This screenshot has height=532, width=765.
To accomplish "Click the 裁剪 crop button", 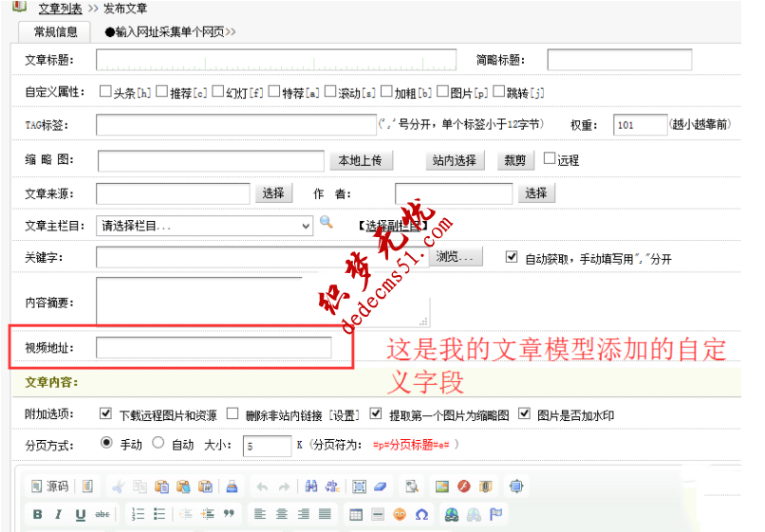I will (x=515, y=160).
